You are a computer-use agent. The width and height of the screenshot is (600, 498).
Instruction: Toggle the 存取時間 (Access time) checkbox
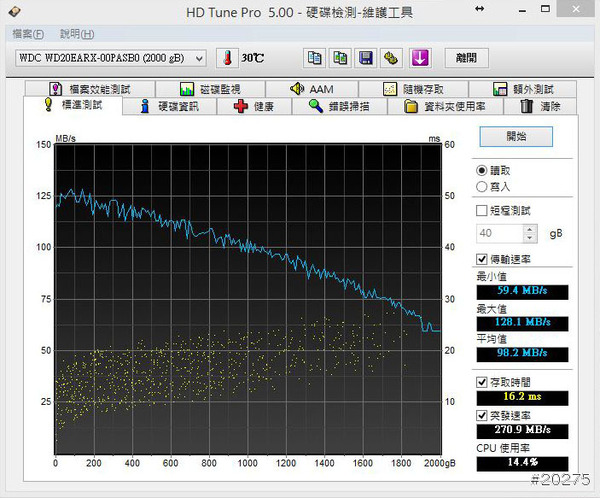pyautogui.click(x=483, y=382)
